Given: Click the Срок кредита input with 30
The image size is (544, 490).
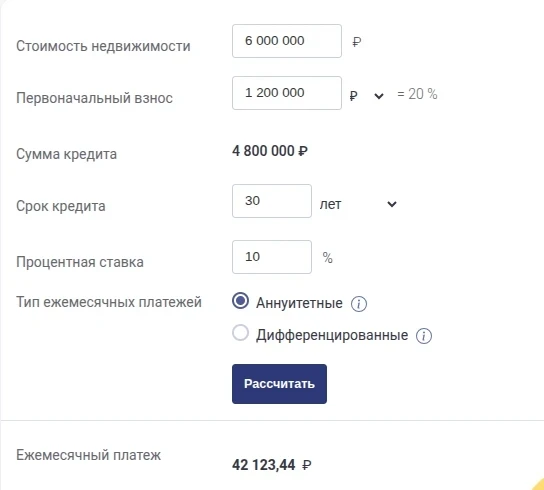Looking at the screenshot, I should 272,201.
